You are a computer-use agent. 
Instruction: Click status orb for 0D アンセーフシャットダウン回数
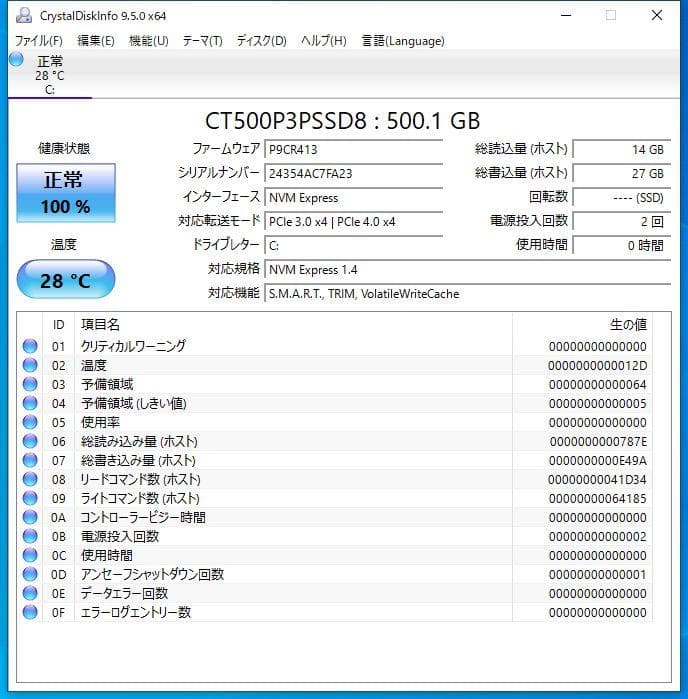30,574
